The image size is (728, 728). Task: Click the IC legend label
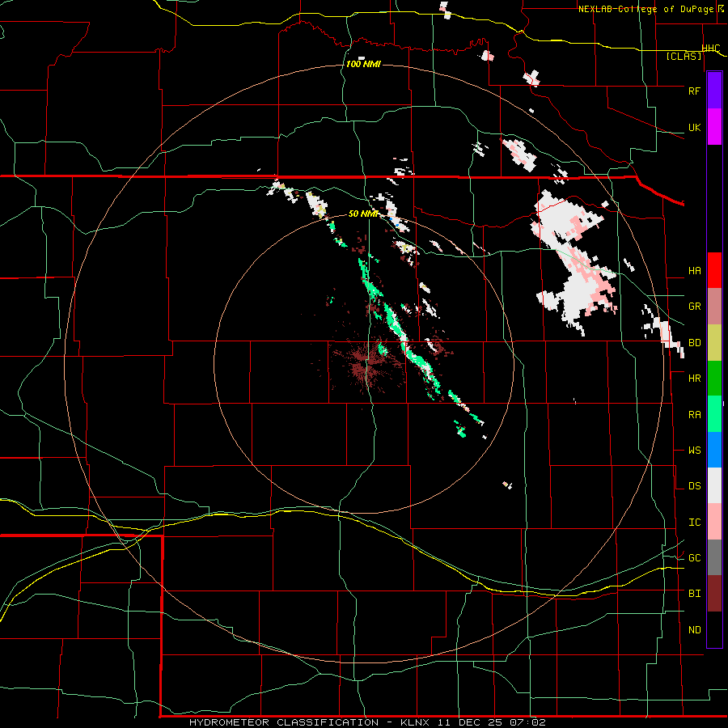pos(694,522)
